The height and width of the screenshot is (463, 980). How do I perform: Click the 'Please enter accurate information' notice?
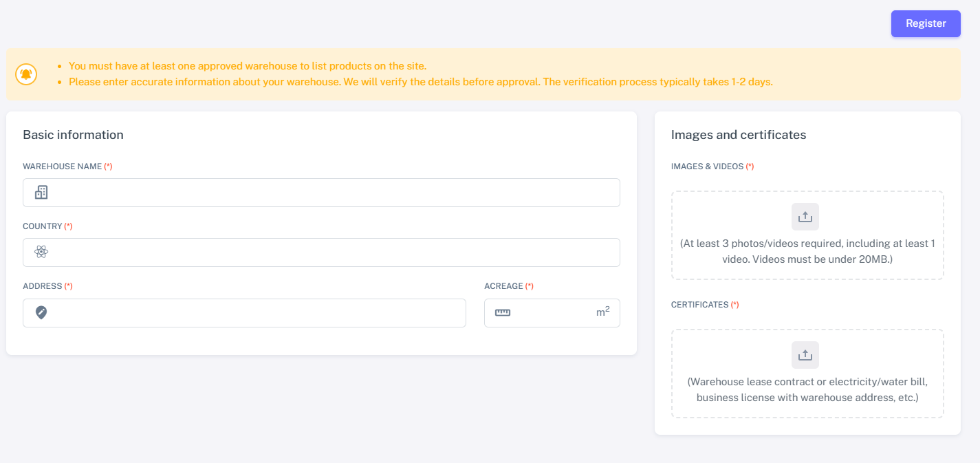click(x=421, y=82)
